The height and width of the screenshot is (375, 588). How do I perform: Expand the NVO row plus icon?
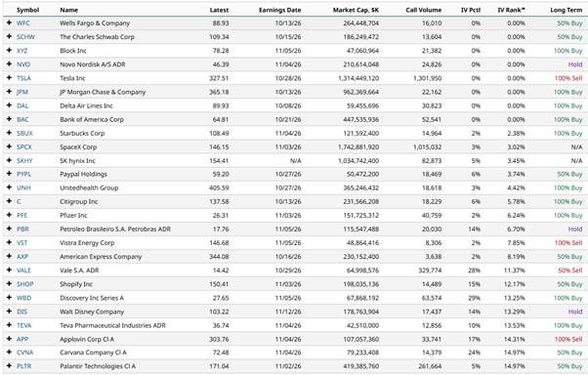[9, 64]
